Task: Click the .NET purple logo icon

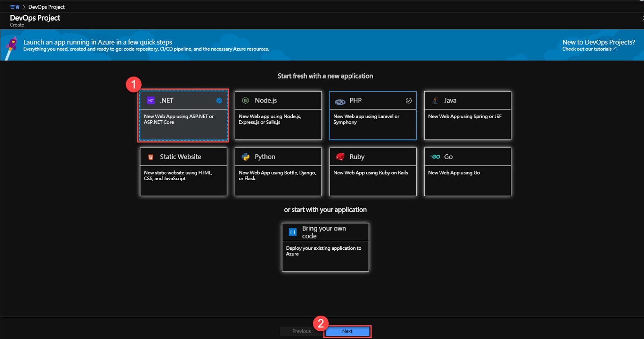Action: pos(151,101)
